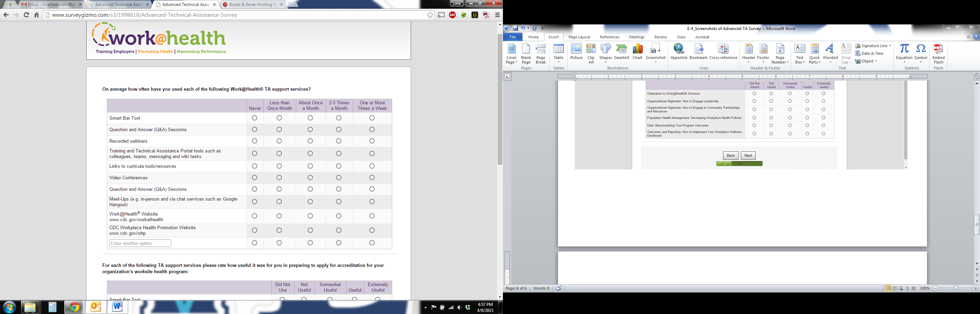Pick One or More Times a Week for Smart Bar Tool
Screen dimensions: 980x314
tap(372, 118)
